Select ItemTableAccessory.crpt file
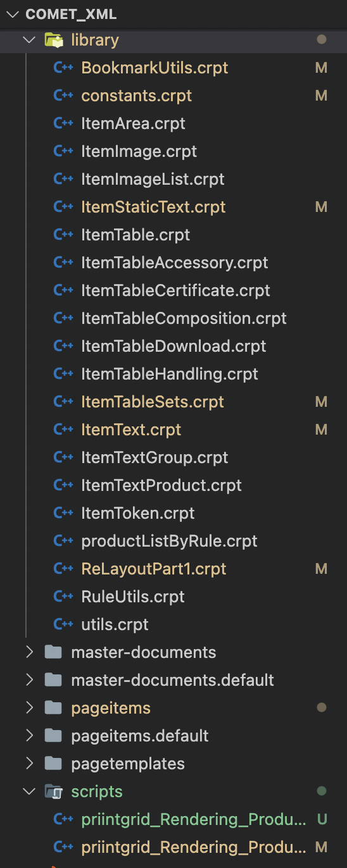The width and height of the screenshot is (347, 868). pos(175,263)
